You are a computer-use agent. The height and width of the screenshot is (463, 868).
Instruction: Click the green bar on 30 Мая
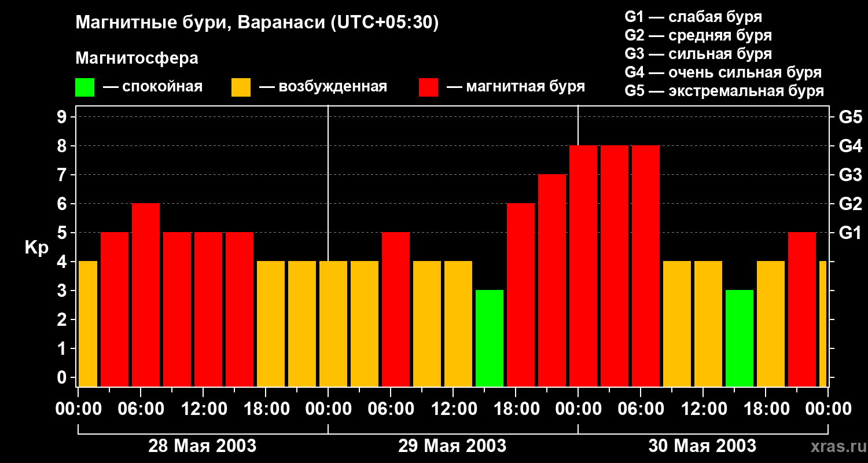pyautogui.click(x=740, y=339)
